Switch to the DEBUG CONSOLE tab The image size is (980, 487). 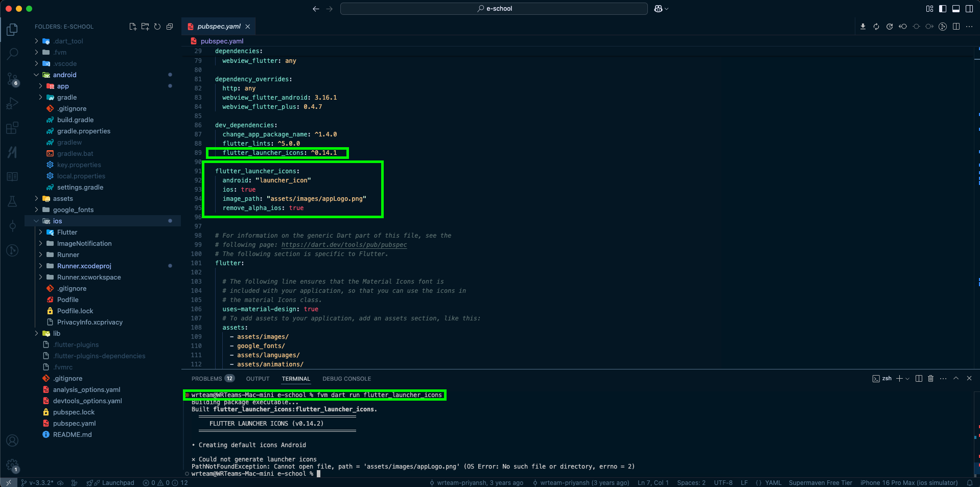pos(346,379)
